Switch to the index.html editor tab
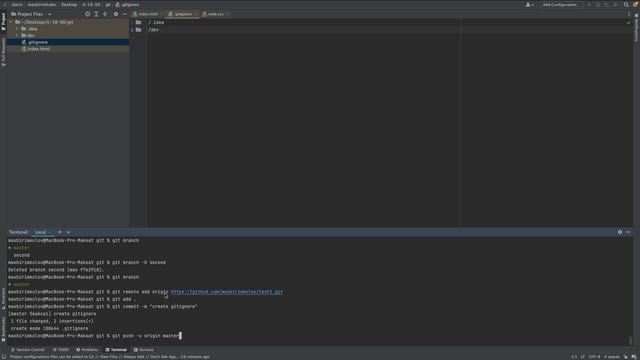Image resolution: width=640 pixels, height=360 pixels. click(146, 14)
